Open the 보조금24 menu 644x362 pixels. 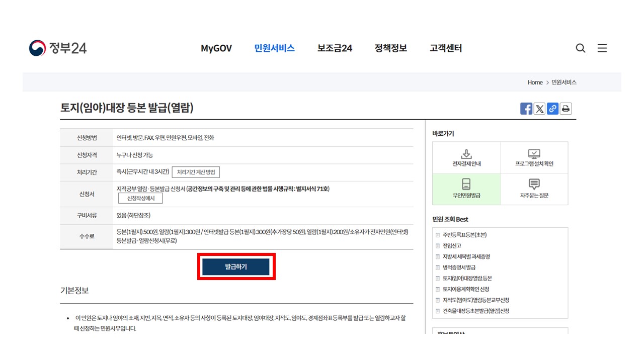pyautogui.click(x=334, y=48)
